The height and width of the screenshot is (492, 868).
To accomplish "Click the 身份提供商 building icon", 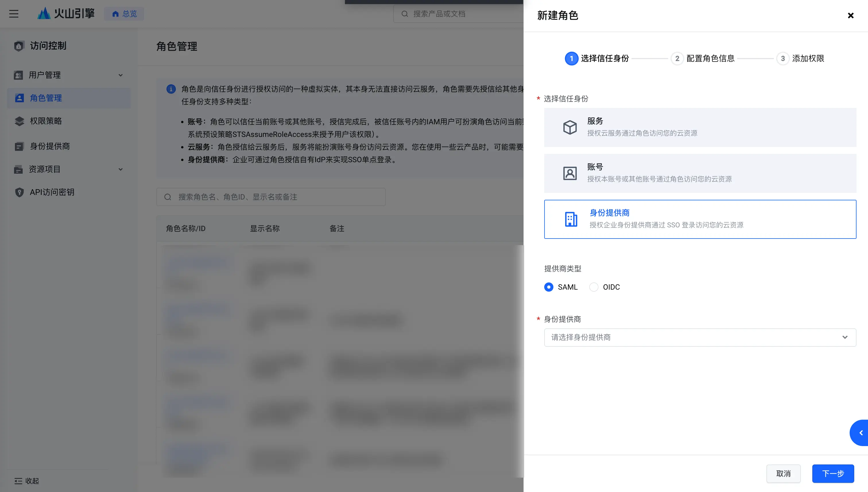I will click(571, 219).
